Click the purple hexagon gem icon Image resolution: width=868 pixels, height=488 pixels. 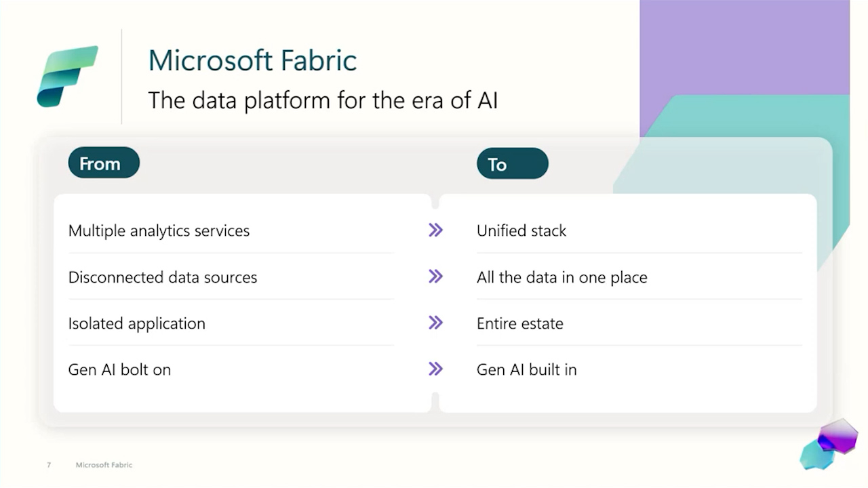838,436
